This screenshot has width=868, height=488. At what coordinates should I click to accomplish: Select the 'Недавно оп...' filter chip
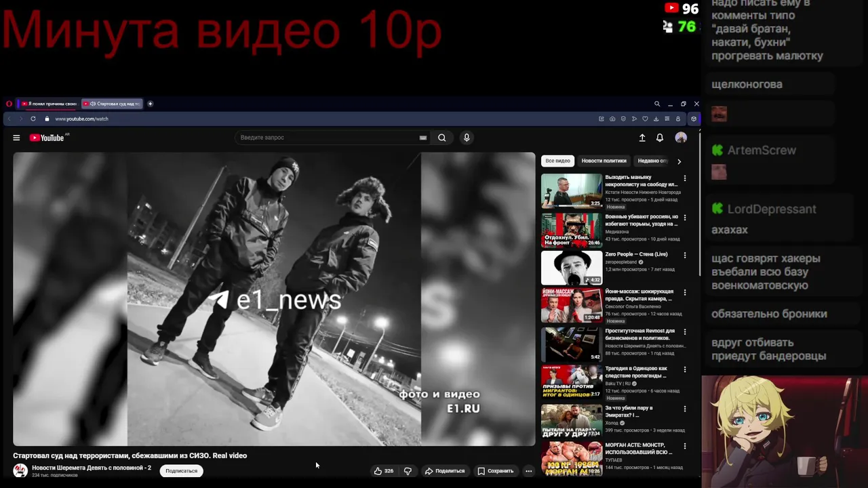point(652,161)
